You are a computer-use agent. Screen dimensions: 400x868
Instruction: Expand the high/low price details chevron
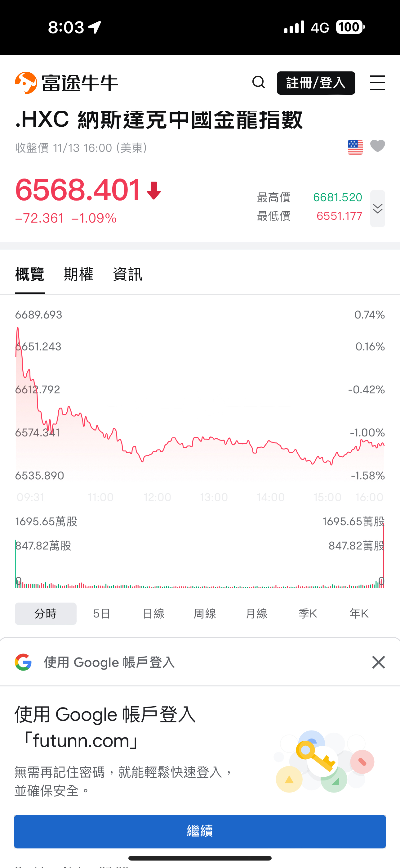click(x=377, y=209)
